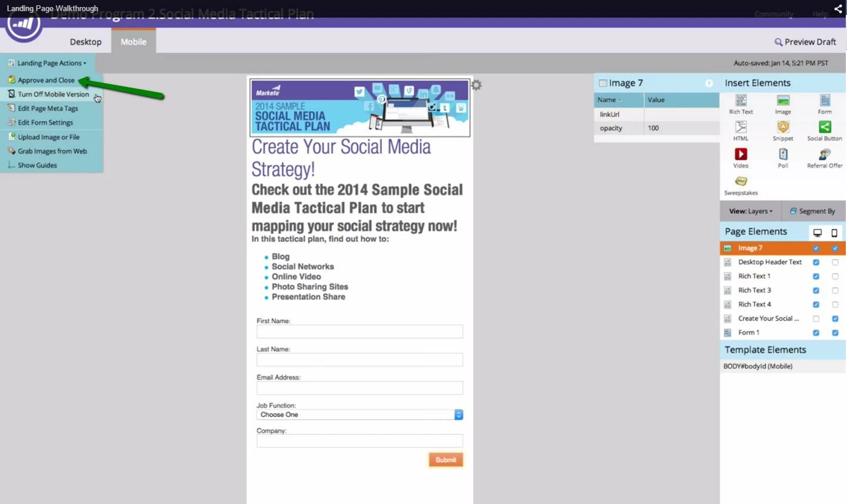This screenshot has height=504, width=847.
Task: Choose Grab Images from Web
Action: (52, 151)
